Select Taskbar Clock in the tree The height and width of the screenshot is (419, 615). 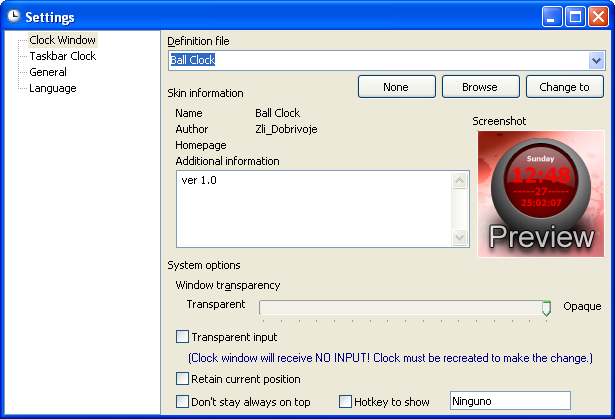tap(63, 56)
